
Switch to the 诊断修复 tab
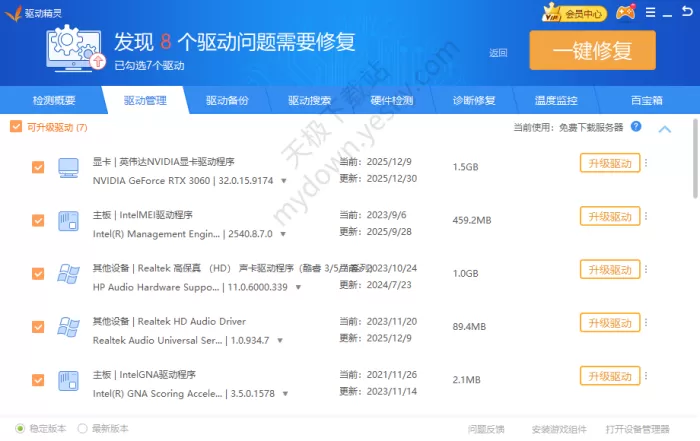coord(474,100)
